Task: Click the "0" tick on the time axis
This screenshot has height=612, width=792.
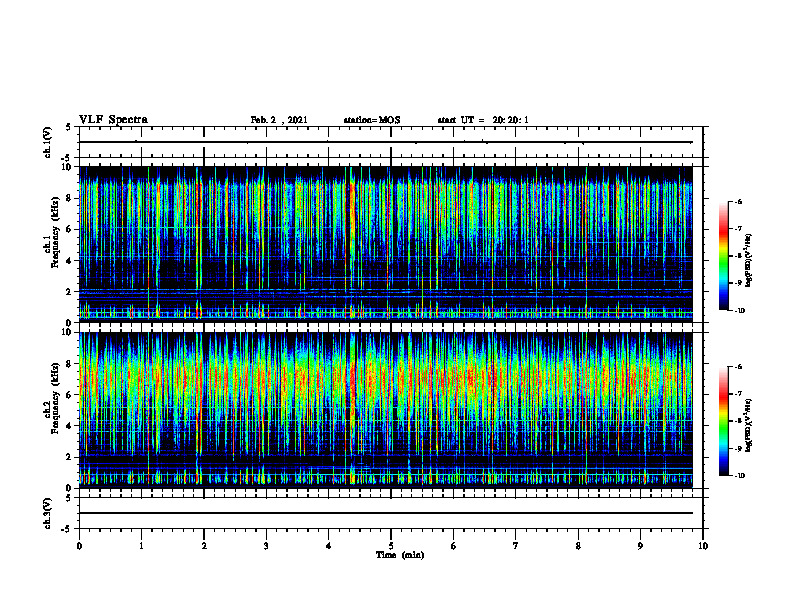Action: click(x=79, y=546)
